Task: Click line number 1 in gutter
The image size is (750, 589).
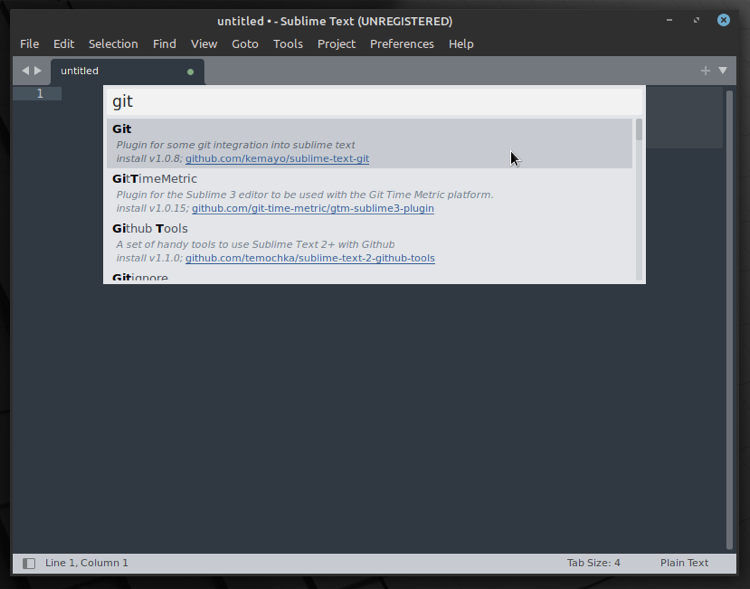Action: (40, 94)
